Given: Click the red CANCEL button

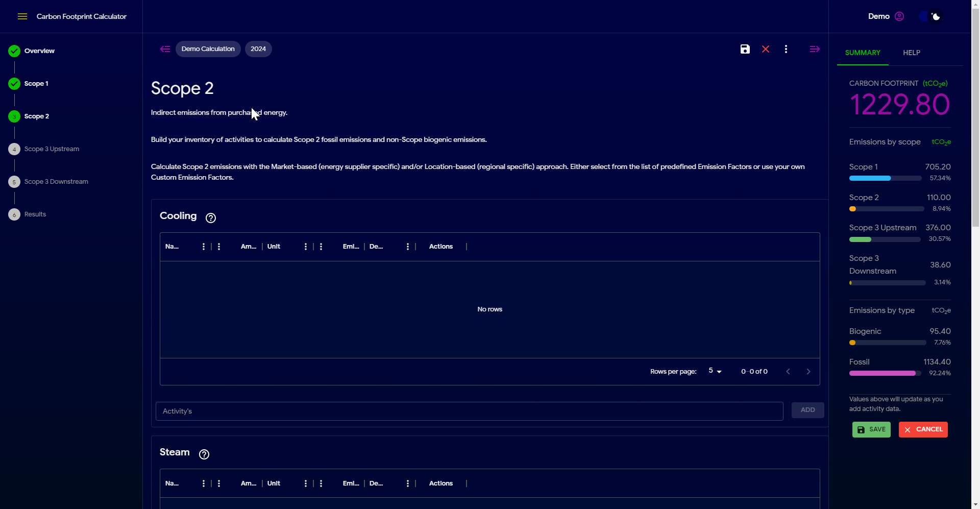Looking at the screenshot, I should [x=923, y=430].
